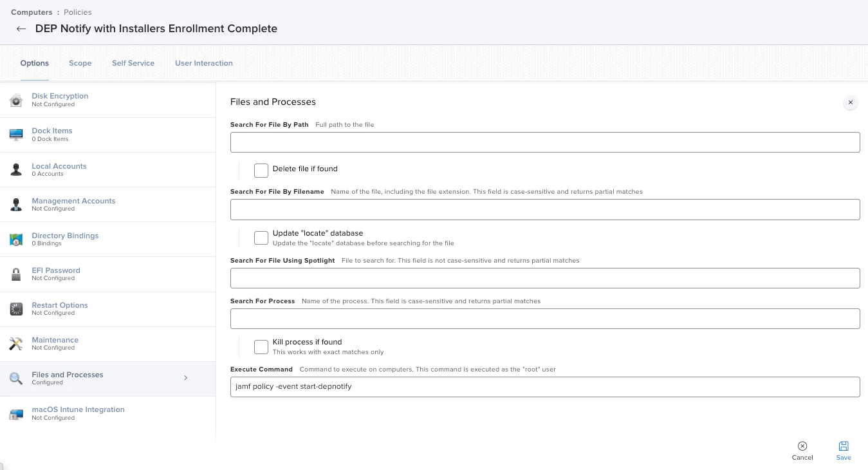Click the "0 Accounts" status text
This screenshot has width=868, height=470.
[x=48, y=174]
